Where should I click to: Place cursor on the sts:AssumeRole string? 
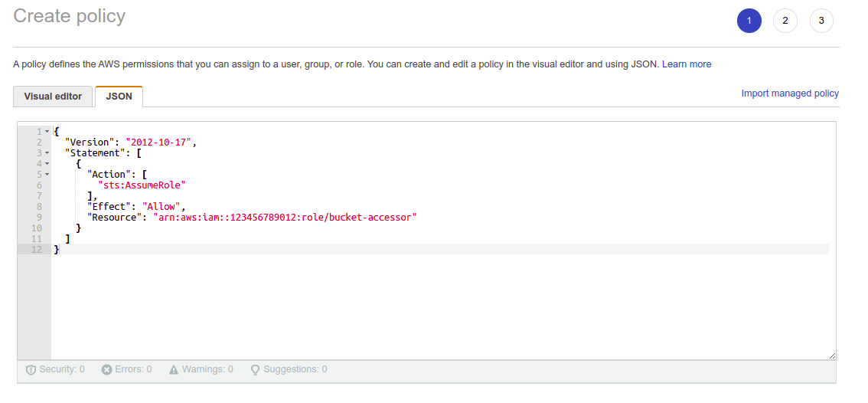tap(142, 185)
